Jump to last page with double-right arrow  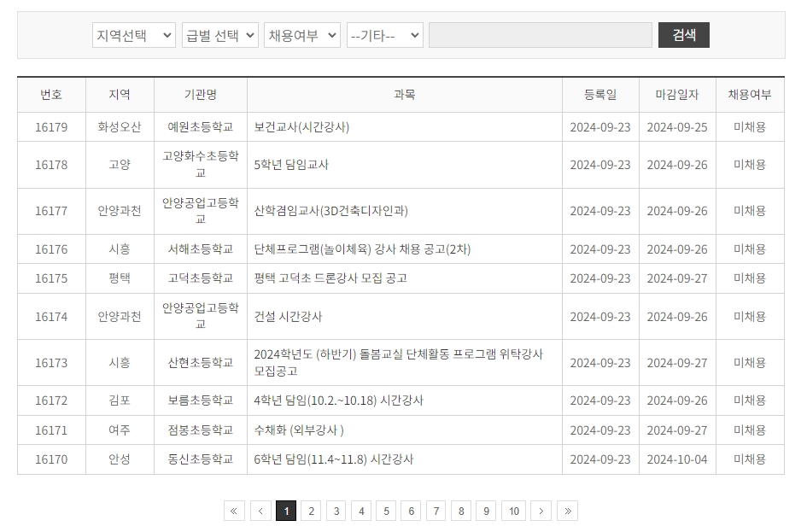coord(568,511)
